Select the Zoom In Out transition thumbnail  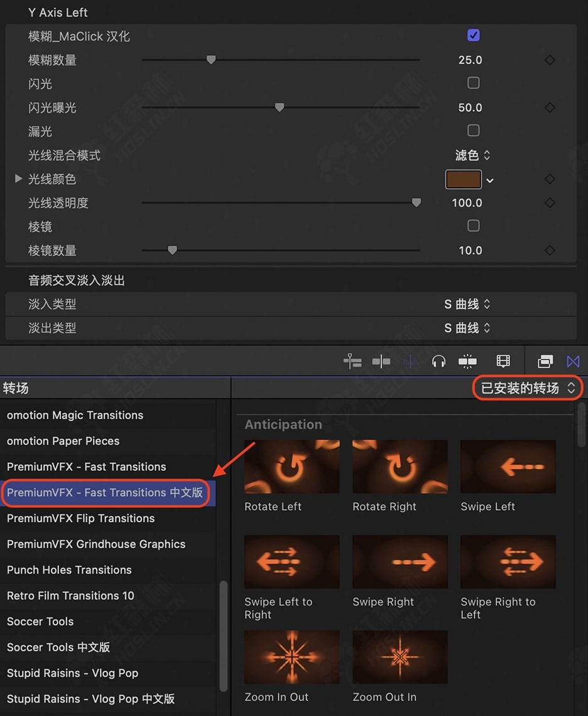tap(292, 657)
